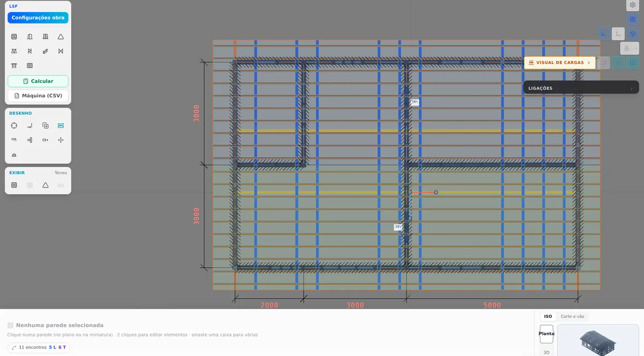Select the cross-bracing bowtie tool in LSF
Viewport: 644px width, 356px height.
[x=61, y=51]
